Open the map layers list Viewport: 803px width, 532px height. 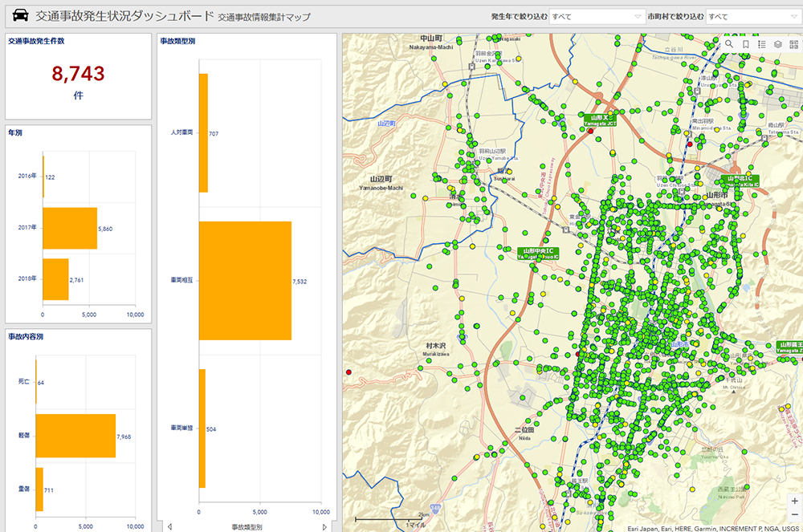point(778,45)
